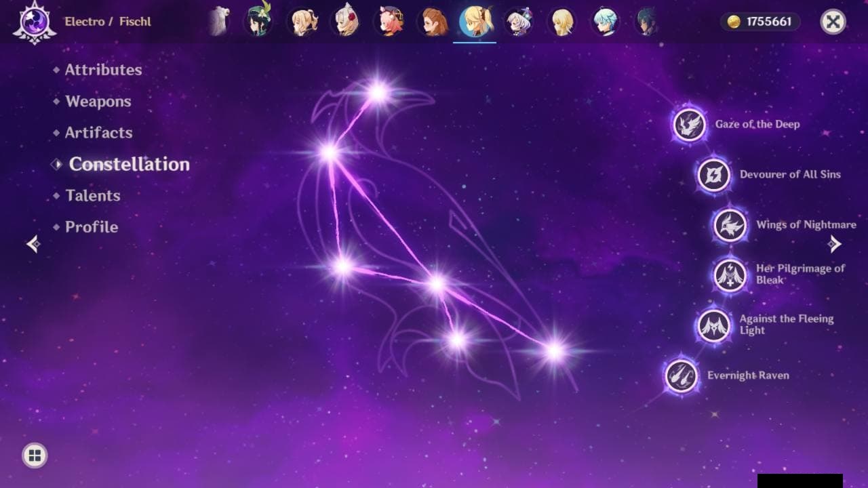Click the Mora coin balance display
Viewport: 868px width, 488px height.
[x=760, y=22]
